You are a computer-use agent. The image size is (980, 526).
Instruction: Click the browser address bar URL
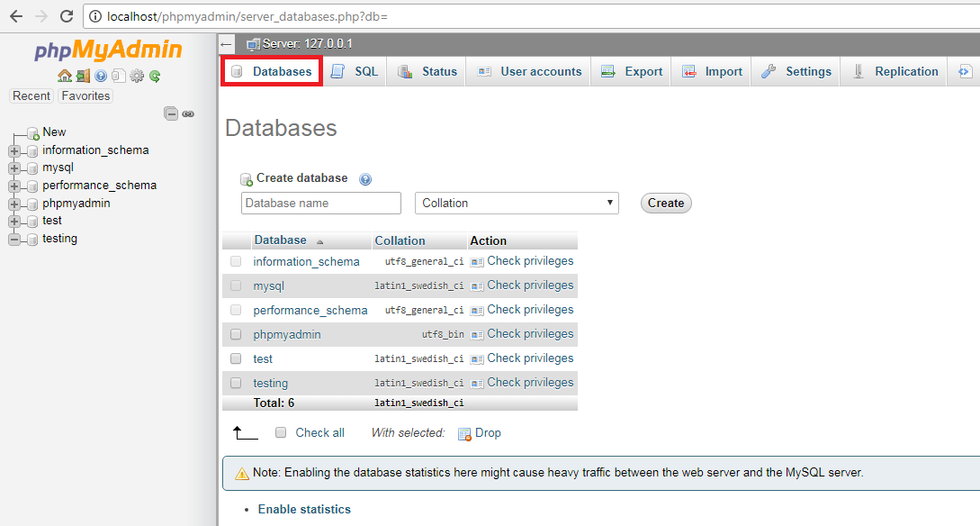click(x=247, y=17)
